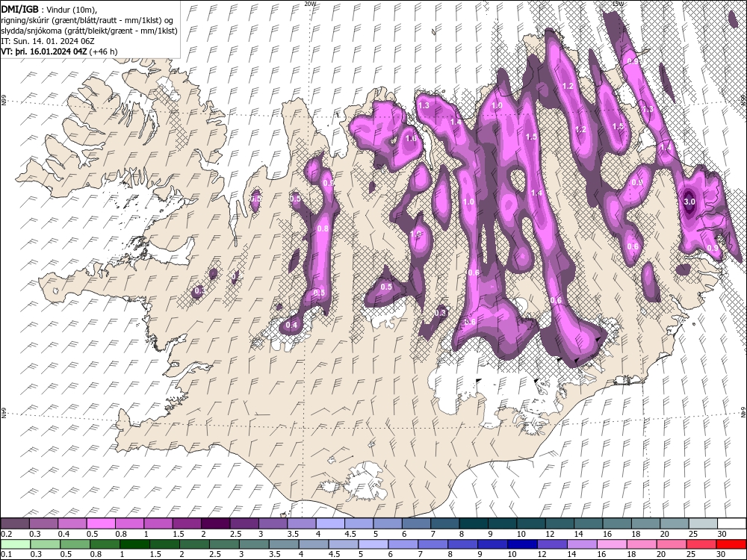Click the light pink swatch labelled 16 in the rain legend
Image resolution: width=747 pixels, height=560 pixels.
pos(612,544)
